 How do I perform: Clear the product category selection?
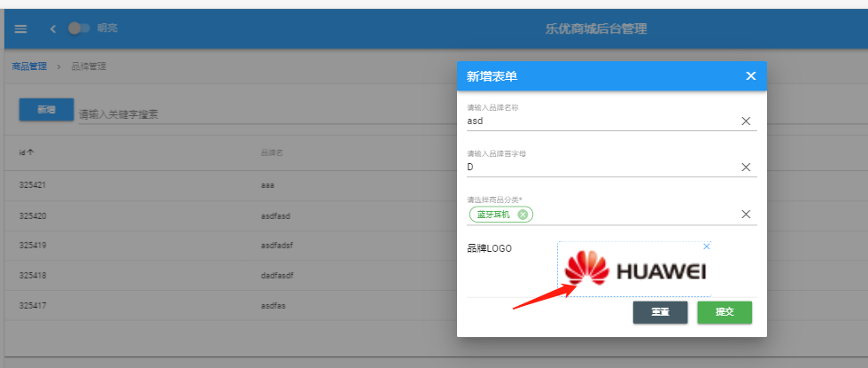tap(746, 215)
